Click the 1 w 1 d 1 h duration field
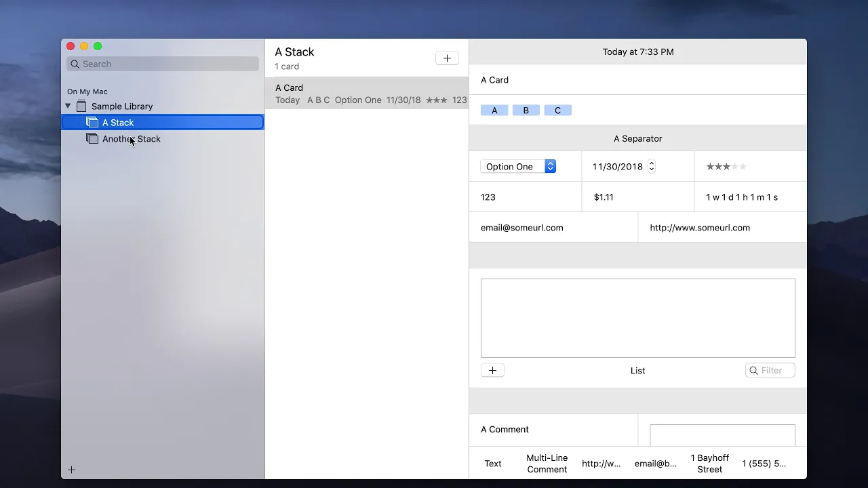The height and width of the screenshot is (488, 868). (x=751, y=197)
